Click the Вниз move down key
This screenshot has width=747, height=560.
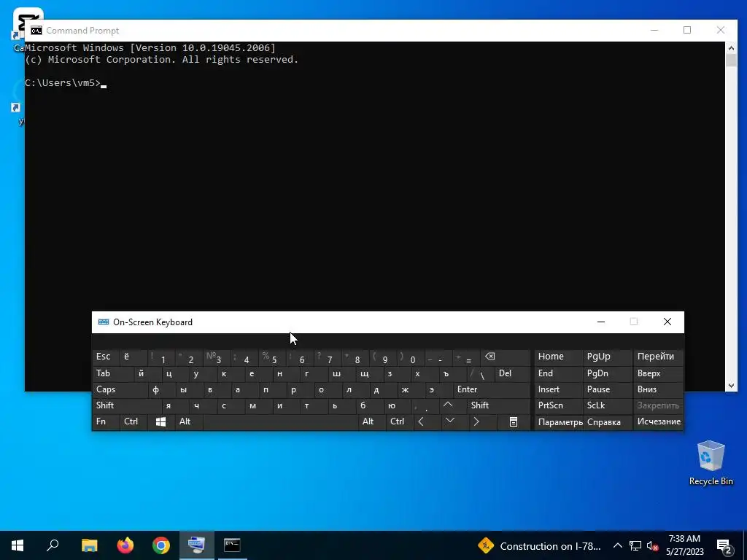[x=659, y=389]
